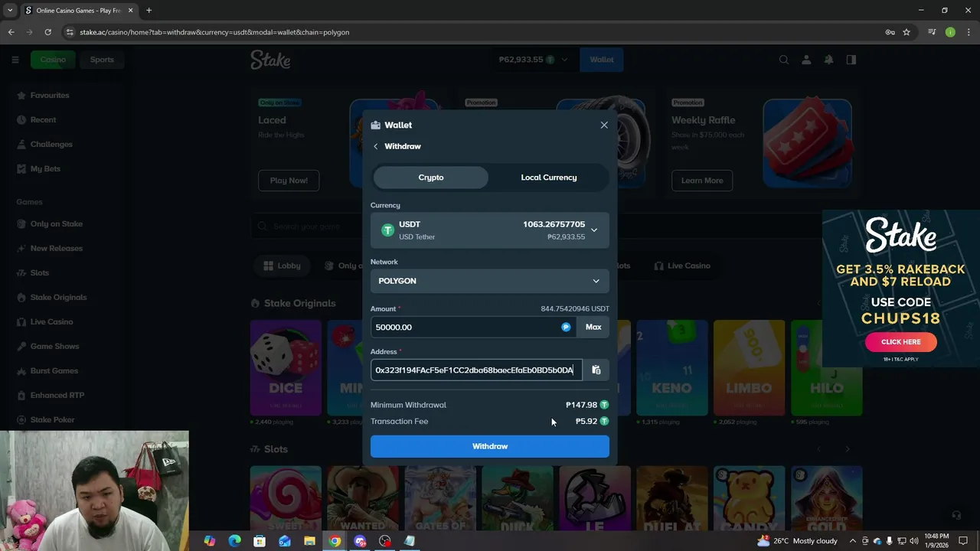Image resolution: width=980 pixels, height=551 pixels.
Task: Open Stake Poker in sidebar
Action: pyautogui.click(x=52, y=420)
